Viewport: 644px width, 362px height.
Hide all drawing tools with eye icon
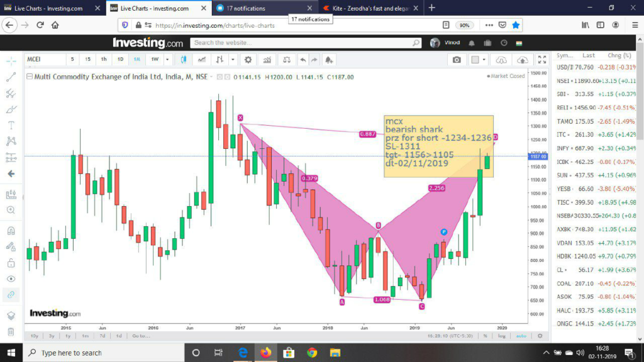point(11,278)
